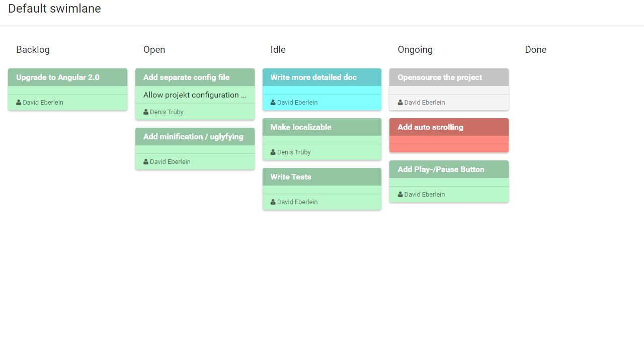Image resolution: width=644 pixels, height=362 pixels.
Task: Click user icon on Write more detailed doc card
Action: [273, 103]
